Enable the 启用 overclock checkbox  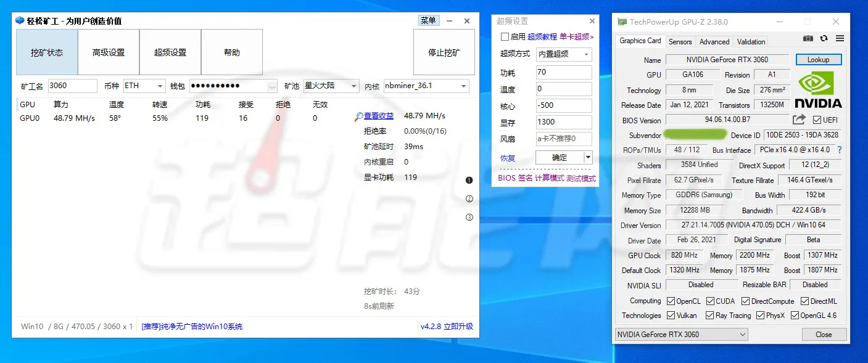point(505,37)
